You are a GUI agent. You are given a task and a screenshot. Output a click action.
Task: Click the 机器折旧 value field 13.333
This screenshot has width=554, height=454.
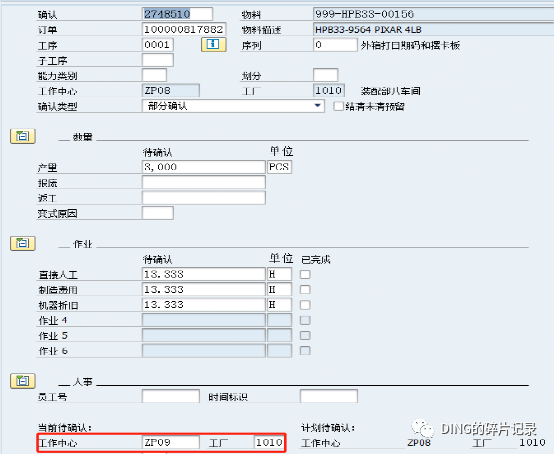pyautogui.click(x=204, y=305)
